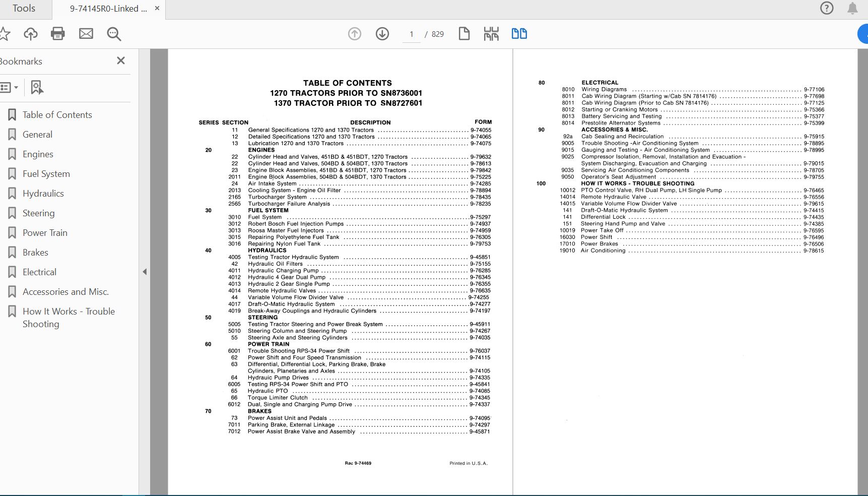The width and height of the screenshot is (868, 496).
Task: Open the Tools tab
Action: tap(23, 8)
